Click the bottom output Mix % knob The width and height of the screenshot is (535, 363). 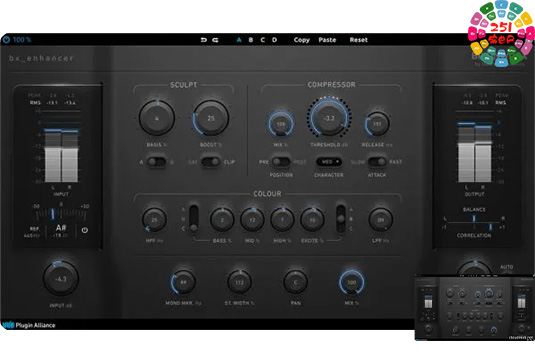pyautogui.click(x=351, y=282)
